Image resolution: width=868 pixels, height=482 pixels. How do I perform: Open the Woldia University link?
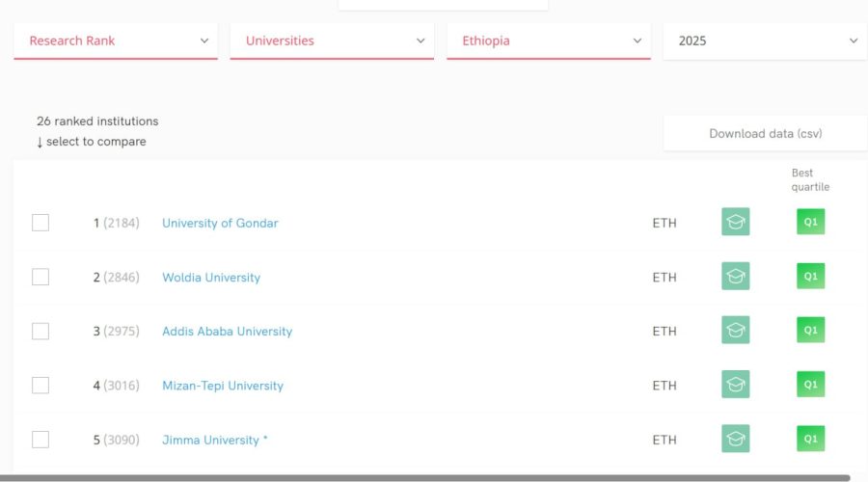coord(211,278)
